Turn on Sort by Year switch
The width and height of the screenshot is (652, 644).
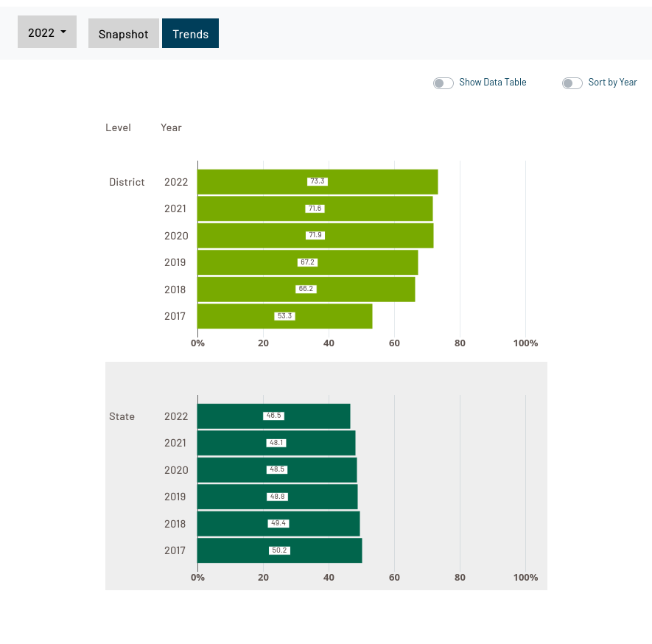tap(572, 83)
